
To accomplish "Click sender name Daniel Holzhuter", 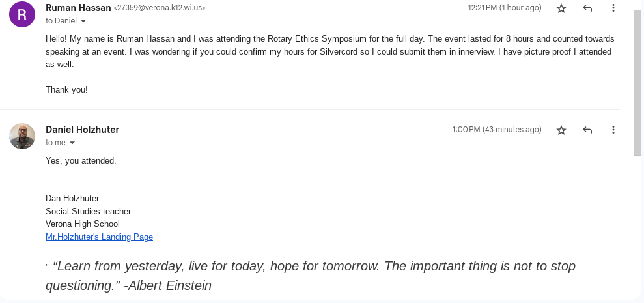I will (82, 130).
